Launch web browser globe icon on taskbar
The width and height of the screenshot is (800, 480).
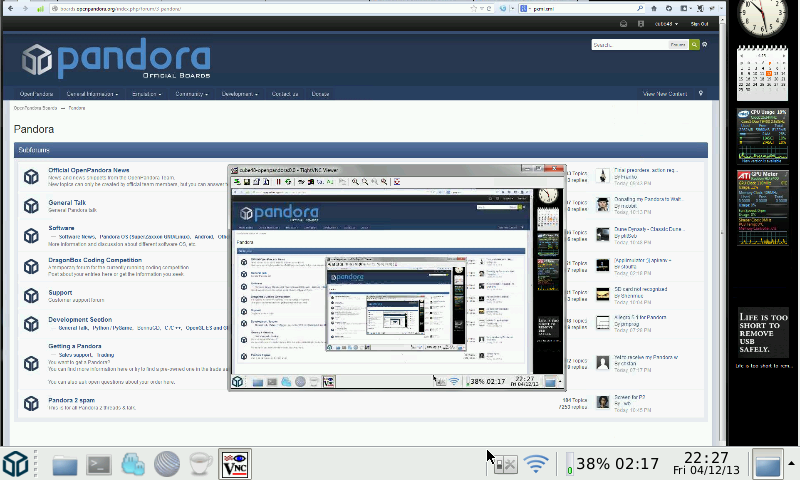tap(167, 465)
